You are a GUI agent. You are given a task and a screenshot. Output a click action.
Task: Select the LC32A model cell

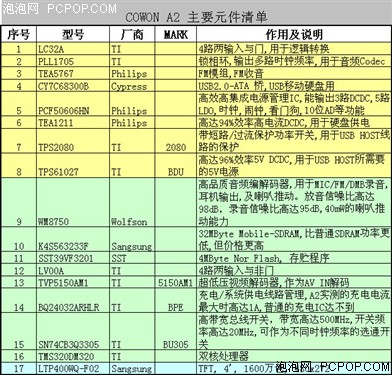[x=73, y=49]
